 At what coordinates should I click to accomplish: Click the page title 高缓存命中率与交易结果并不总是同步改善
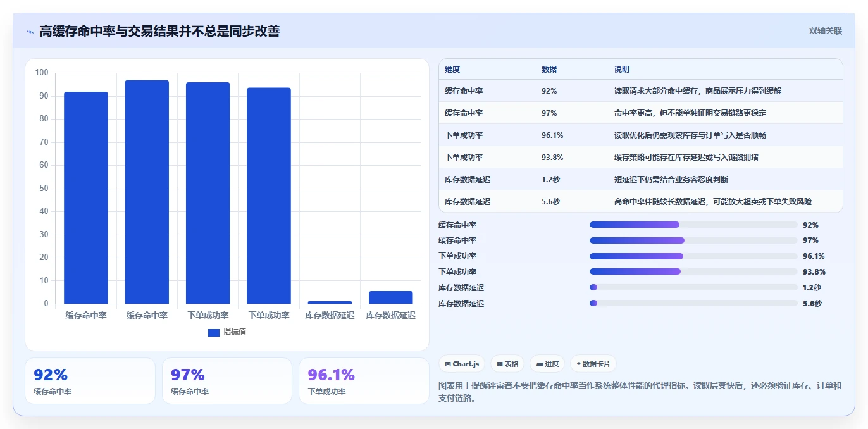[159, 31]
